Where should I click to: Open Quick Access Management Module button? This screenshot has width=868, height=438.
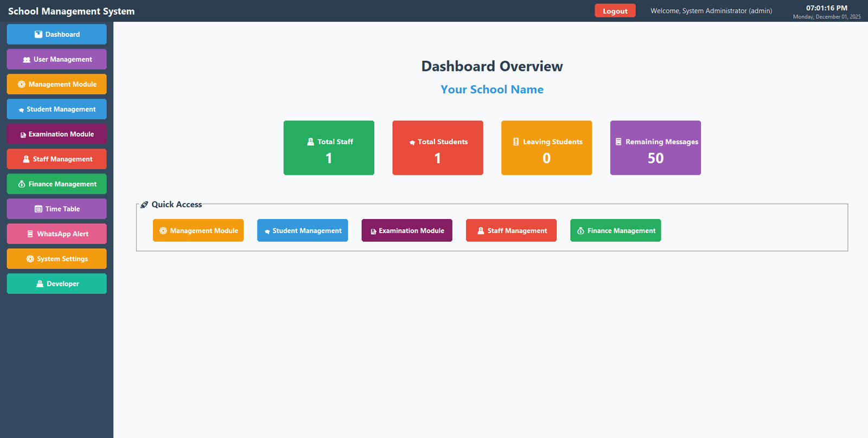[198, 230]
